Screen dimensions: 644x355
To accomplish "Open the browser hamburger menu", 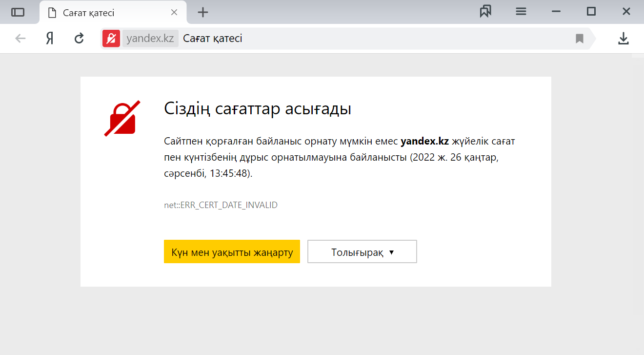I will click(521, 12).
